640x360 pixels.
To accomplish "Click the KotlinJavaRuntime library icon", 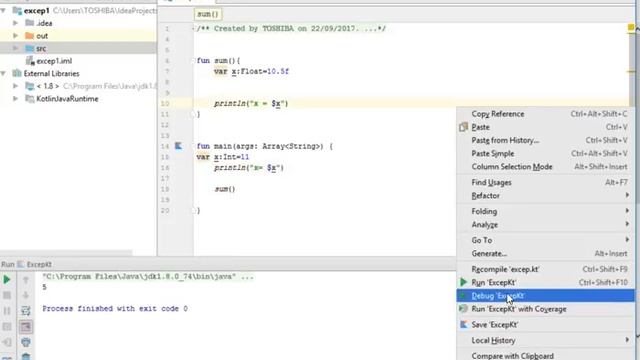I will coord(29,99).
